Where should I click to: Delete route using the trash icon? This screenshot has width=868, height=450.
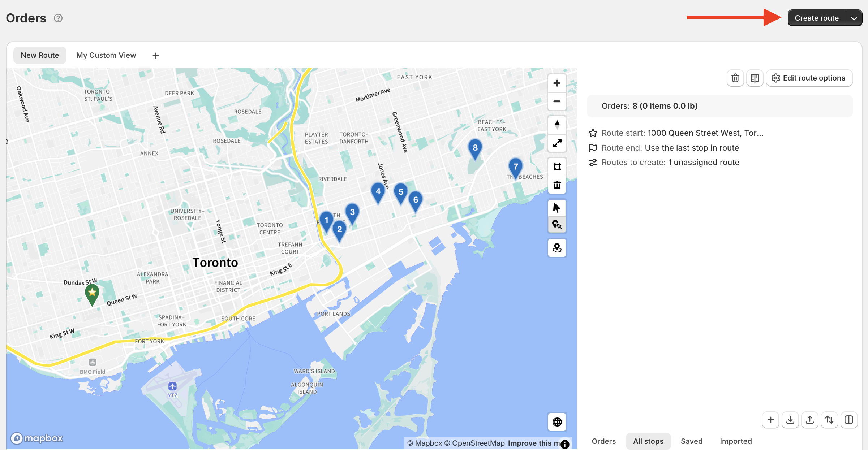click(x=735, y=78)
